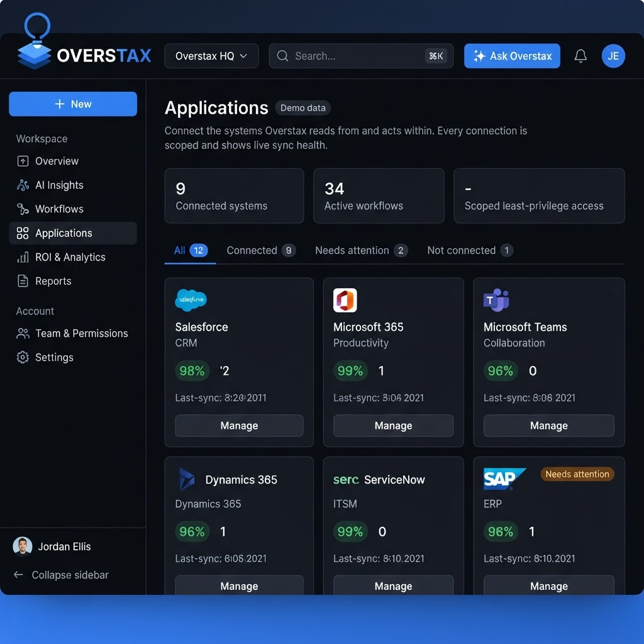
Task: Manage the Microsoft Teams connection
Action: 548,426
